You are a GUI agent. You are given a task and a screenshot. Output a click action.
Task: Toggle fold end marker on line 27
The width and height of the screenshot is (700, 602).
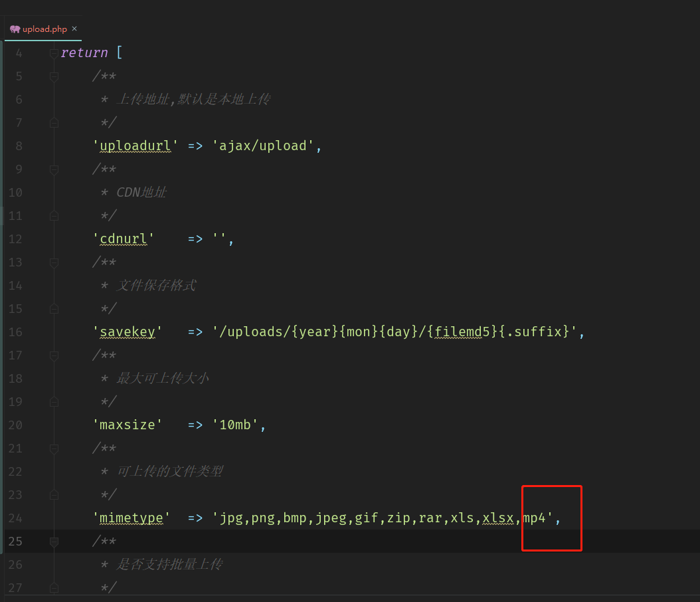coord(54,587)
